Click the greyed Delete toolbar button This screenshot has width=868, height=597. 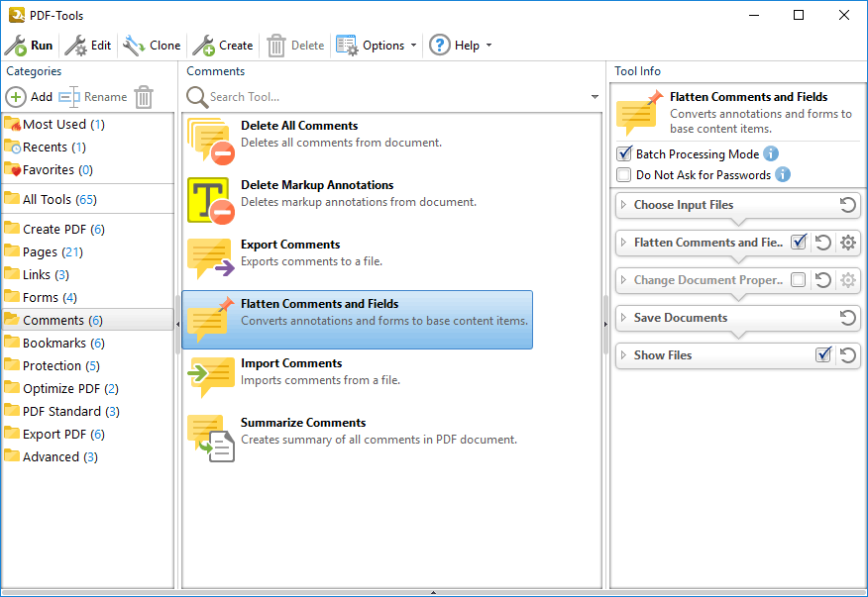295,46
